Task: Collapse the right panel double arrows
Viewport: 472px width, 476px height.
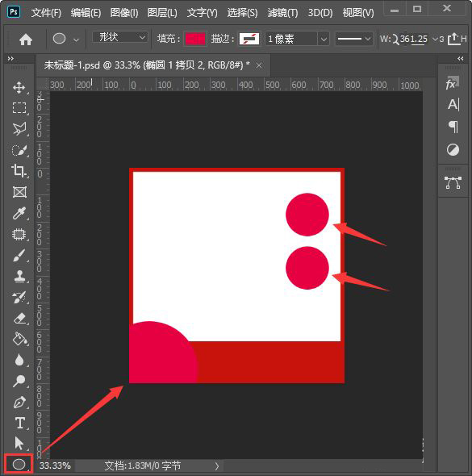Action: (461, 59)
